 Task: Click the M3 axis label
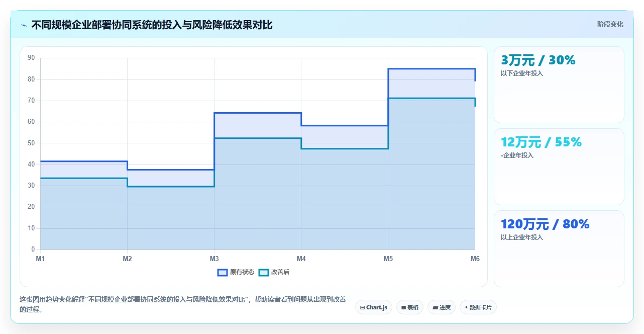214,259
